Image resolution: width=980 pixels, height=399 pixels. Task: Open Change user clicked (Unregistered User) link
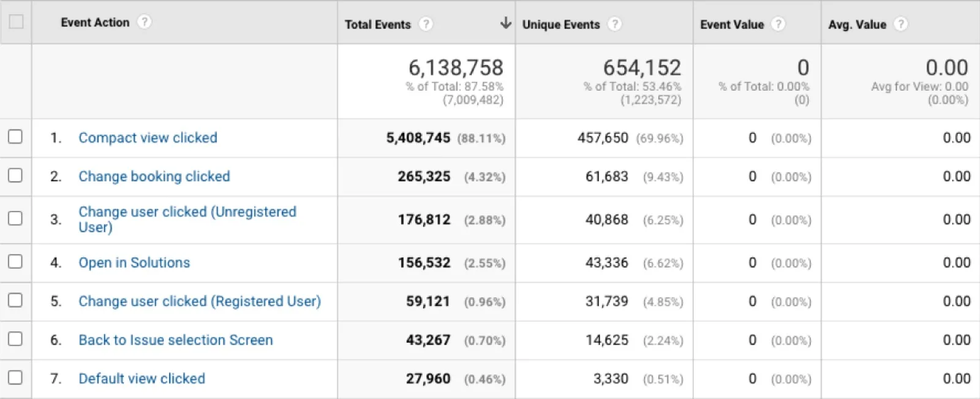(187, 219)
